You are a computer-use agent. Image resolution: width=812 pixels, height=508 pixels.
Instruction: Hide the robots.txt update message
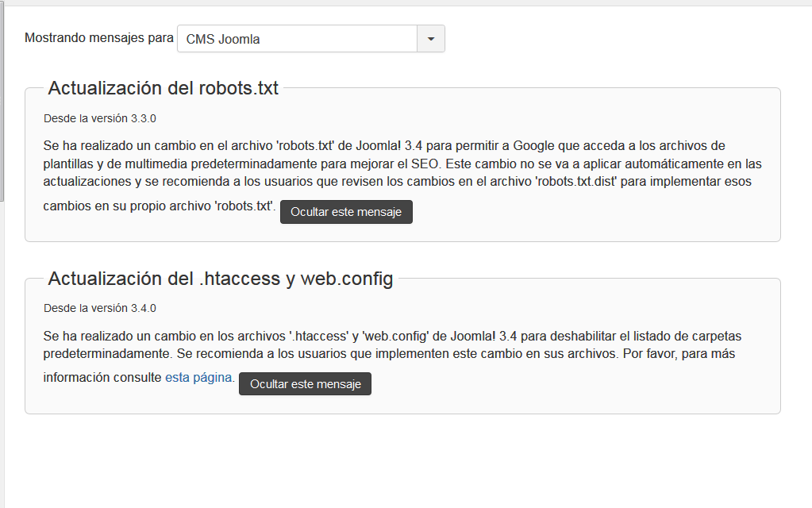[346, 212]
